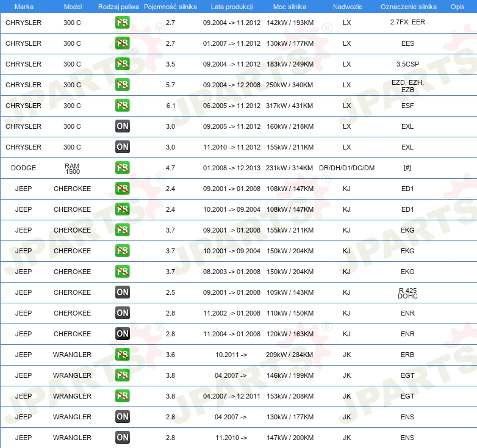
Task: Select the 5.7 engine capacity cell
Action: (170, 85)
